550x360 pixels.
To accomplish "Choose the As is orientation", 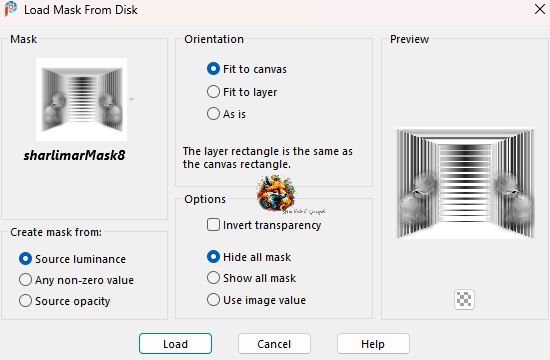I will point(226,114).
